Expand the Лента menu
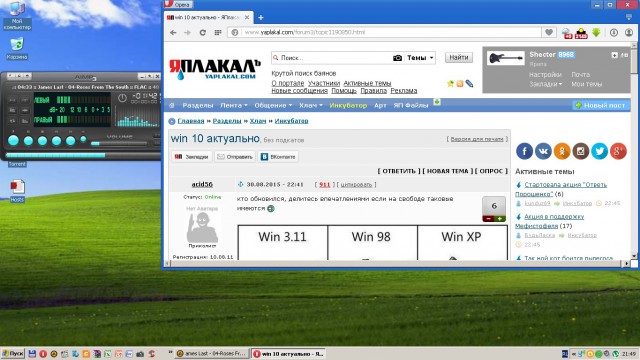The height and width of the screenshot is (360, 640). click(x=234, y=105)
